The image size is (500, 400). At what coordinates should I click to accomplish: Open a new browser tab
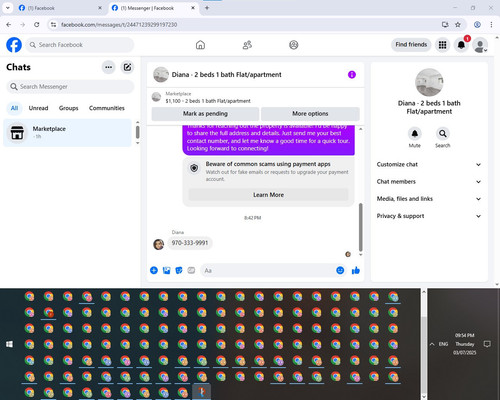pos(207,8)
